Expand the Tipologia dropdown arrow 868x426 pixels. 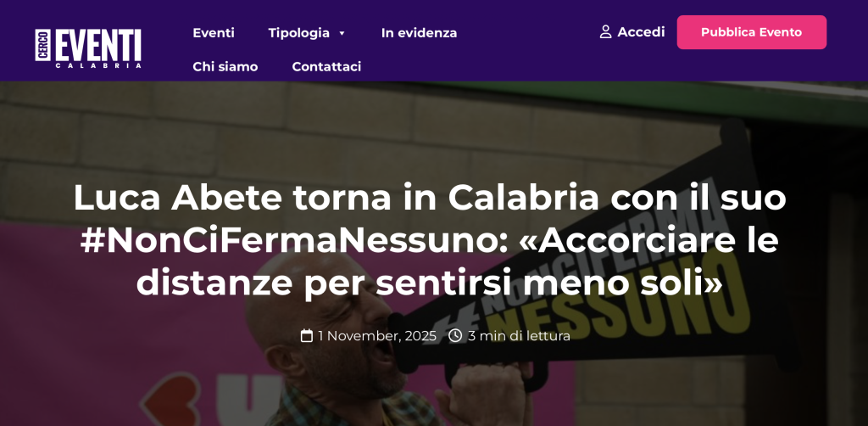[x=342, y=33]
